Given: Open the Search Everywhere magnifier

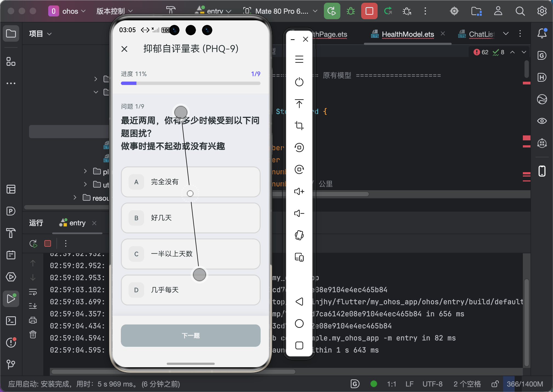Looking at the screenshot, I should click(520, 11).
